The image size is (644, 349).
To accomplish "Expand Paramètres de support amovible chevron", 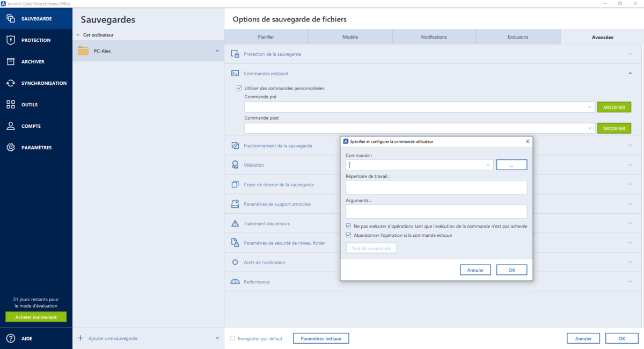I will 630,204.
